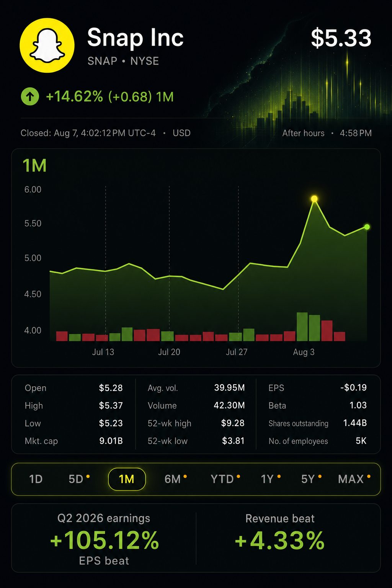Click the EPS value -$0.19
This screenshot has height=588, width=392.
pos(353,387)
